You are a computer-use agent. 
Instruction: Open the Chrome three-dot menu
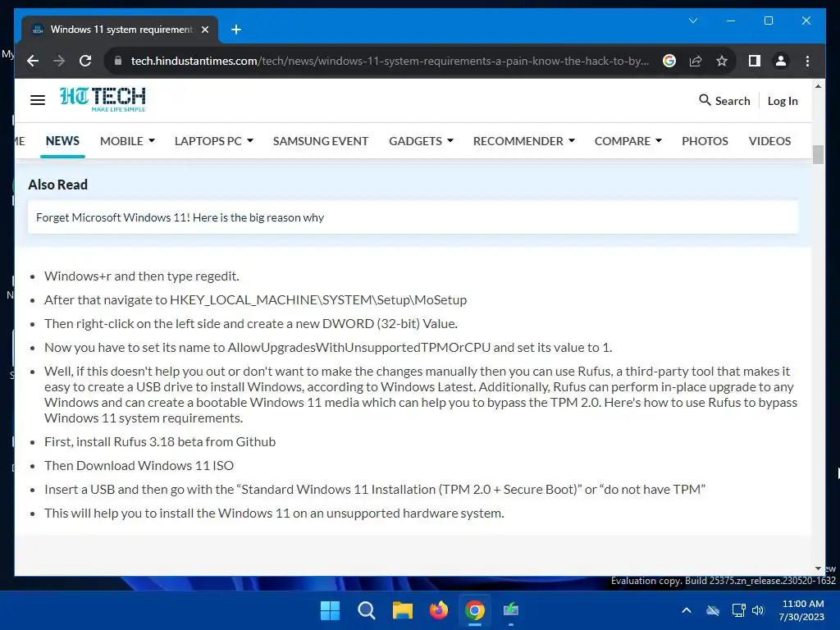click(807, 61)
